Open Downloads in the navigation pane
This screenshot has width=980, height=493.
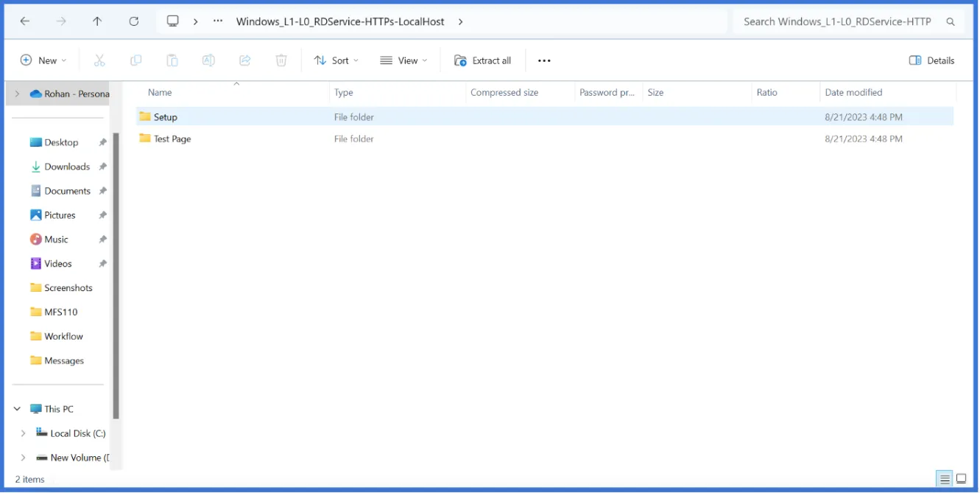(67, 167)
